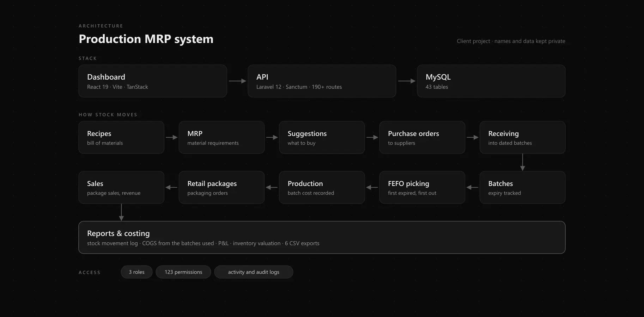Click the stock movement log description line
This screenshot has height=317, width=644.
click(203, 243)
